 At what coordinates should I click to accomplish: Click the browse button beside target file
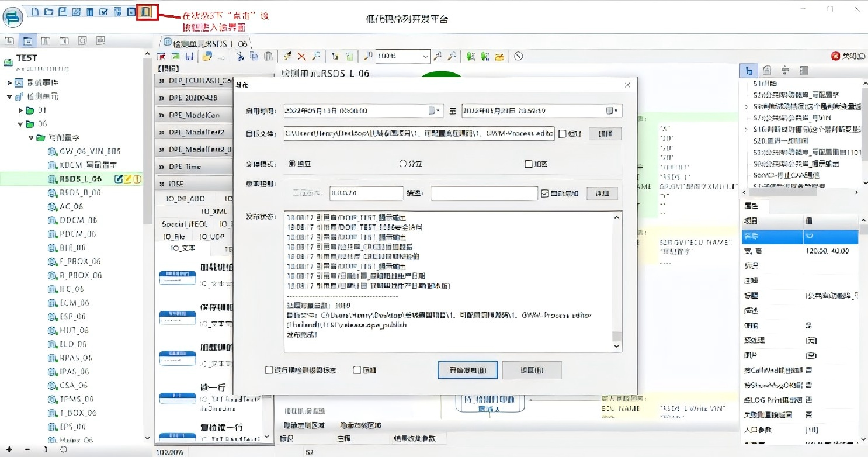pos(605,134)
